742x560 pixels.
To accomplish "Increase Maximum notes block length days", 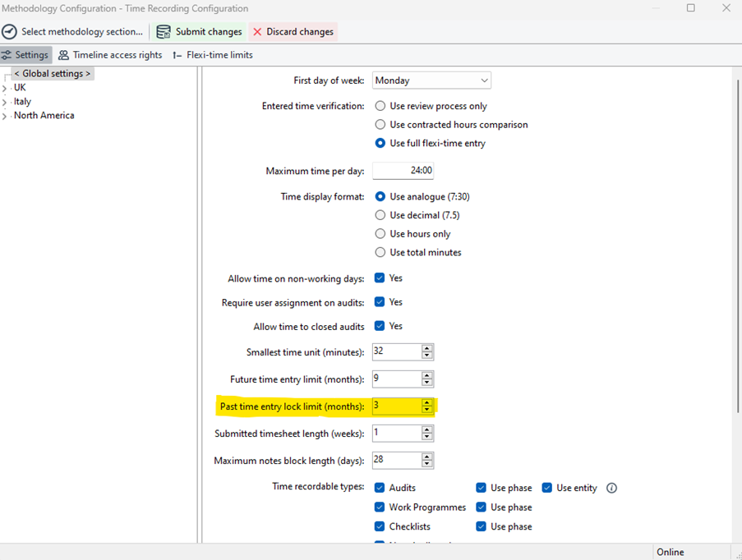I will pos(426,456).
